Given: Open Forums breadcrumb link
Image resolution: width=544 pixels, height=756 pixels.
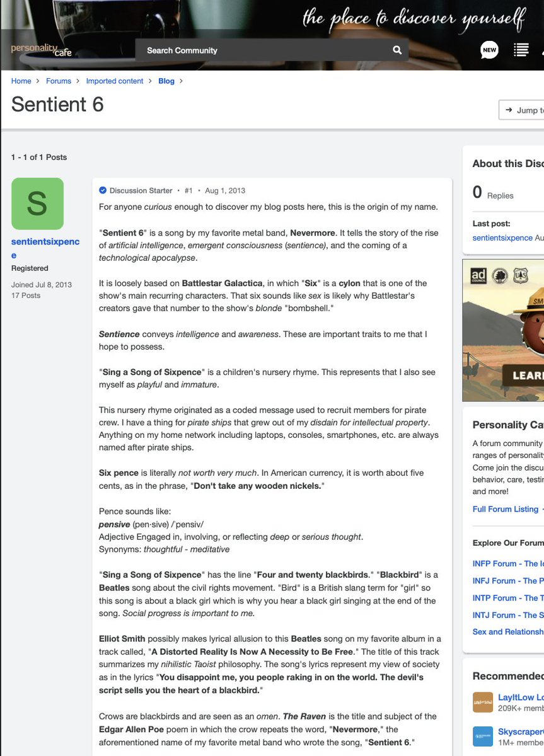Looking at the screenshot, I should [x=59, y=81].
